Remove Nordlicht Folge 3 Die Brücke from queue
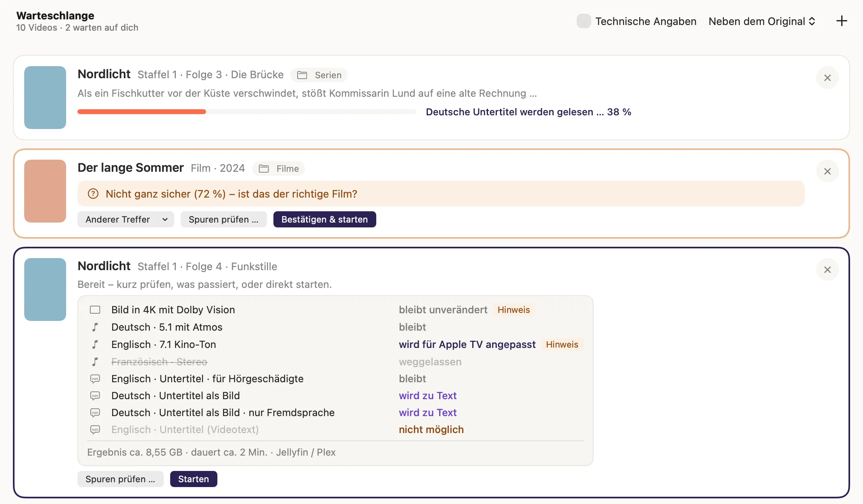This screenshot has height=504, width=863. click(827, 77)
